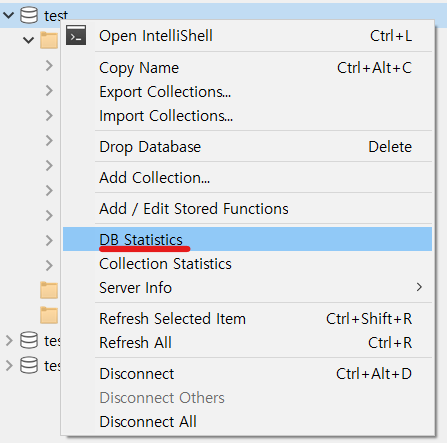
Task: Open Collection Statistics entry
Action: point(247,264)
